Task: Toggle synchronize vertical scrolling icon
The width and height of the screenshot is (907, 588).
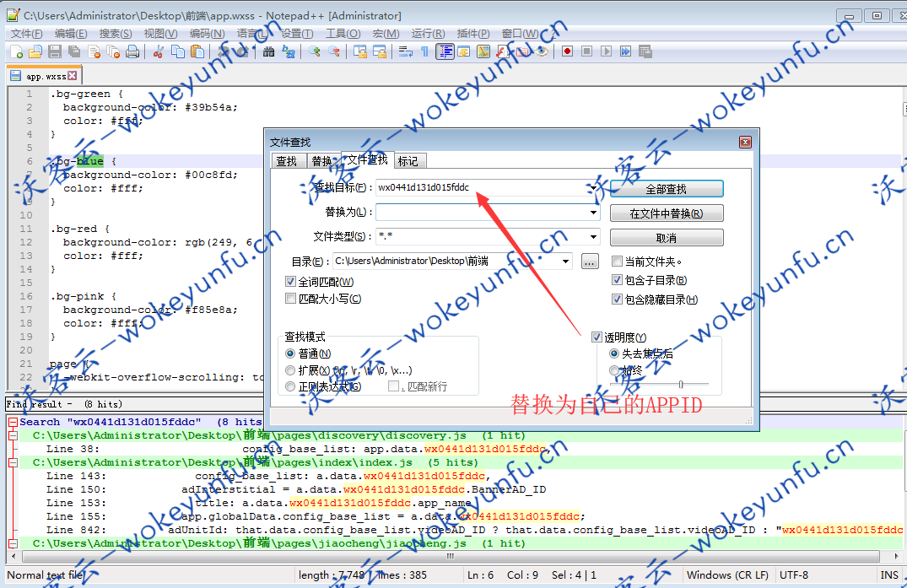Action: pyautogui.click(x=359, y=52)
